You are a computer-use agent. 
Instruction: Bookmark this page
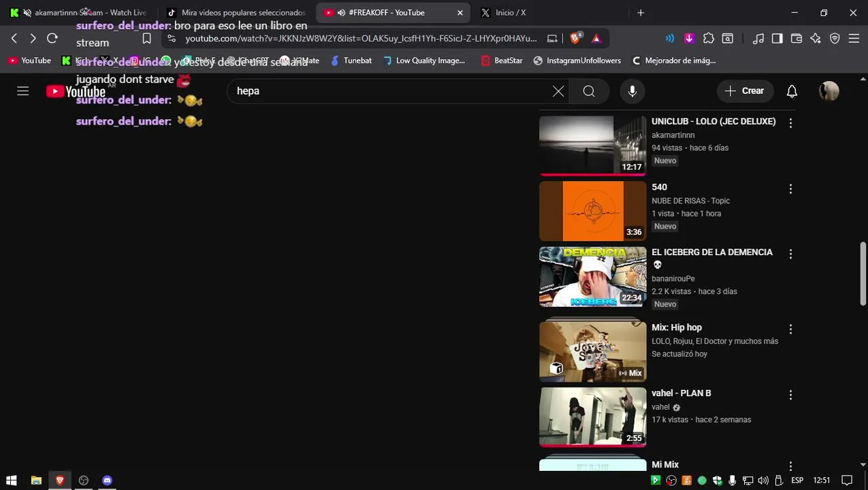pos(146,39)
